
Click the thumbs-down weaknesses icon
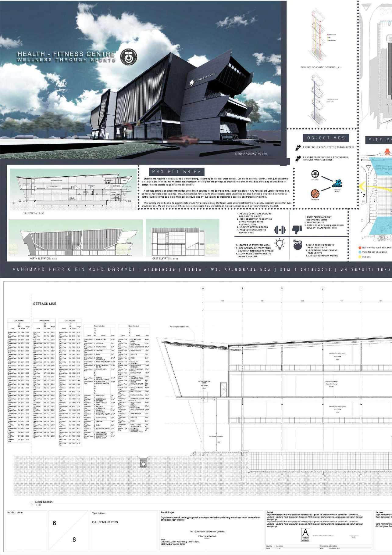(x=297, y=230)
